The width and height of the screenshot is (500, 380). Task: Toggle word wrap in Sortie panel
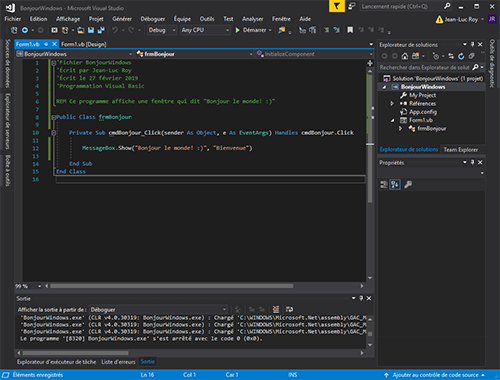[x=289, y=309]
